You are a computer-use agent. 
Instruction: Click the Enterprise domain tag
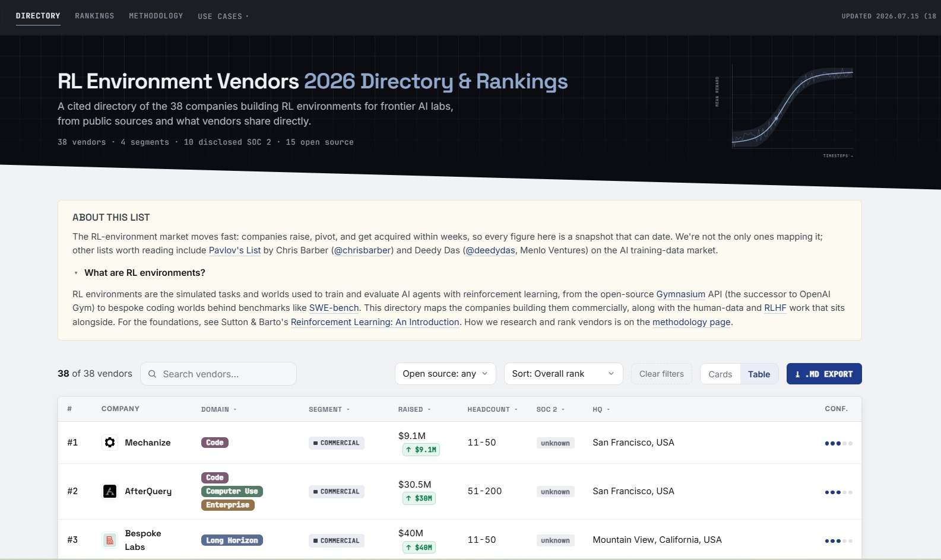[228, 505]
